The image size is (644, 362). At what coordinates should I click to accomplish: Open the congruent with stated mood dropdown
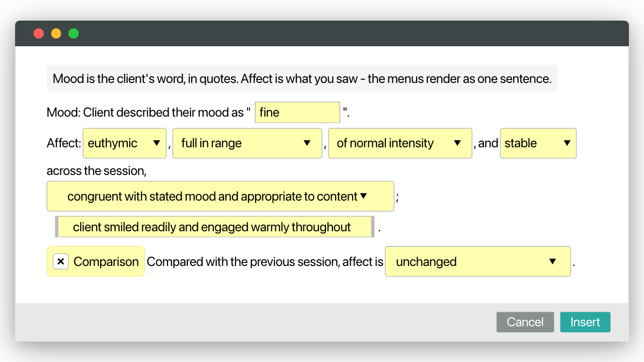pyautogui.click(x=220, y=196)
